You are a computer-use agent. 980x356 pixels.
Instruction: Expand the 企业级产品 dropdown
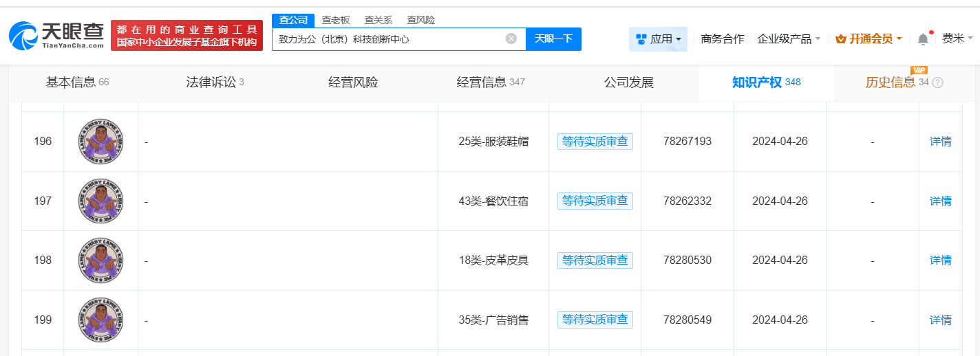(x=789, y=39)
